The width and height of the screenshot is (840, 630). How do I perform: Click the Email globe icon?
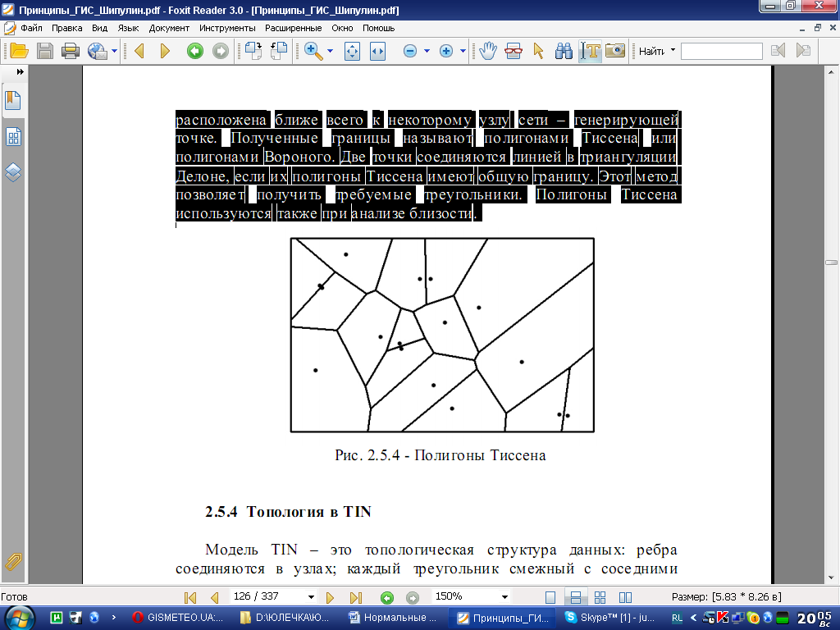[98, 51]
